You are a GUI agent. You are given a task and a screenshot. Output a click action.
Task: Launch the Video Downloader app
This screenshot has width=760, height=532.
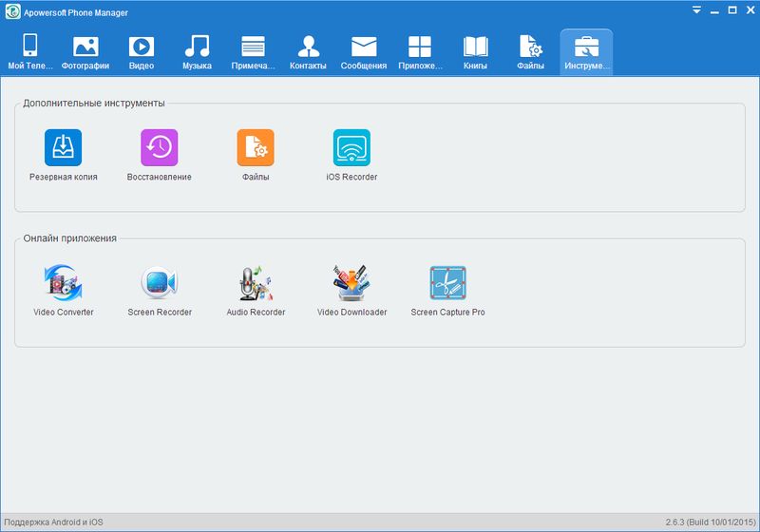(351, 291)
